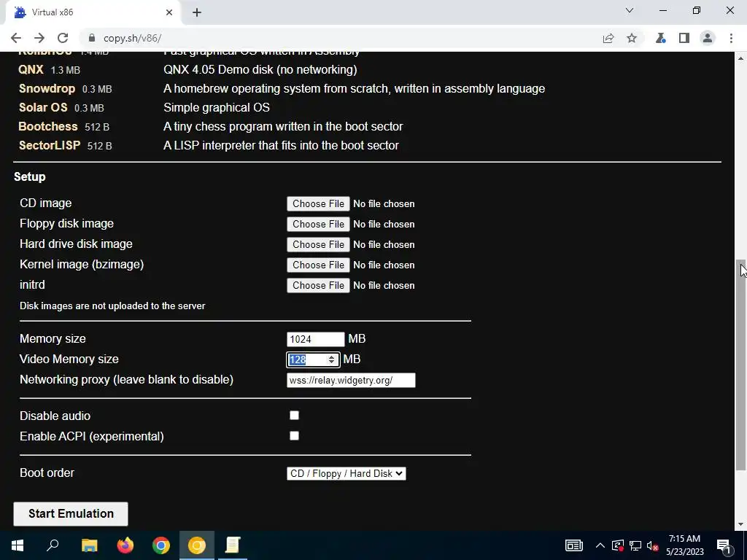Choose a file for CD image
This screenshot has height=560, width=747.
point(318,204)
